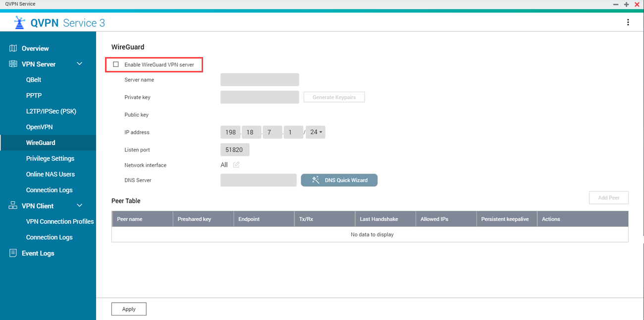The width and height of the screenshot is (644, 320).
Task: Launch the DNS Quick Wizard
Action: point(339,180)
